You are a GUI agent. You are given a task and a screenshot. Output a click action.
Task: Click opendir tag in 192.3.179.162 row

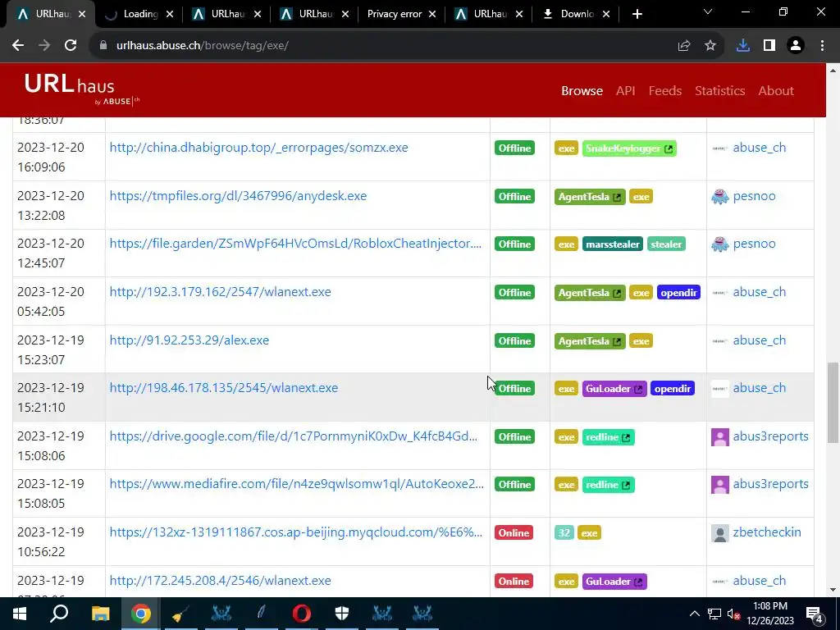678,293
